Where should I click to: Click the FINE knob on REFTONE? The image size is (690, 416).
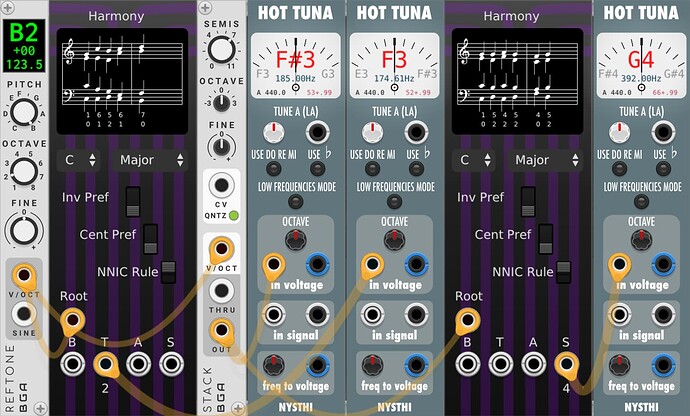(x=24, y=230)
